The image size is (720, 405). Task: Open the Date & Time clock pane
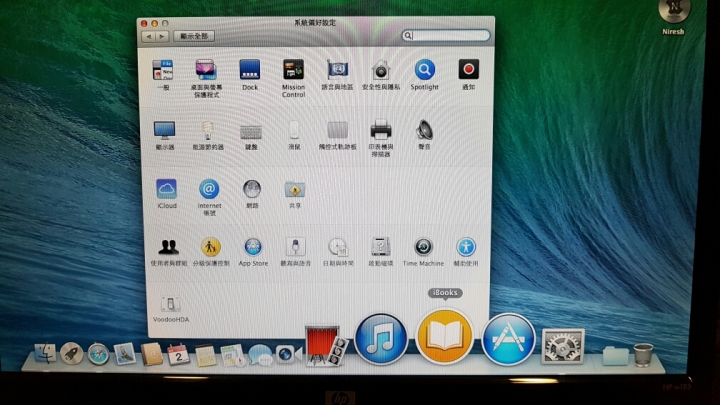[x=338, y=247]
